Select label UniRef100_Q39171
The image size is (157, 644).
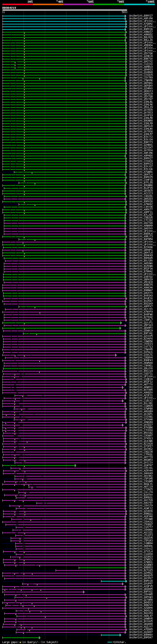tap(141, 355)
